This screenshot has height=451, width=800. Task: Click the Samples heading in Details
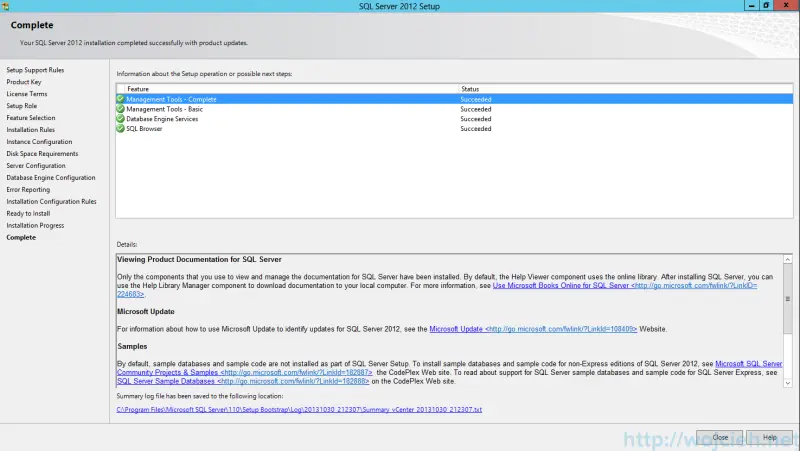132,346
